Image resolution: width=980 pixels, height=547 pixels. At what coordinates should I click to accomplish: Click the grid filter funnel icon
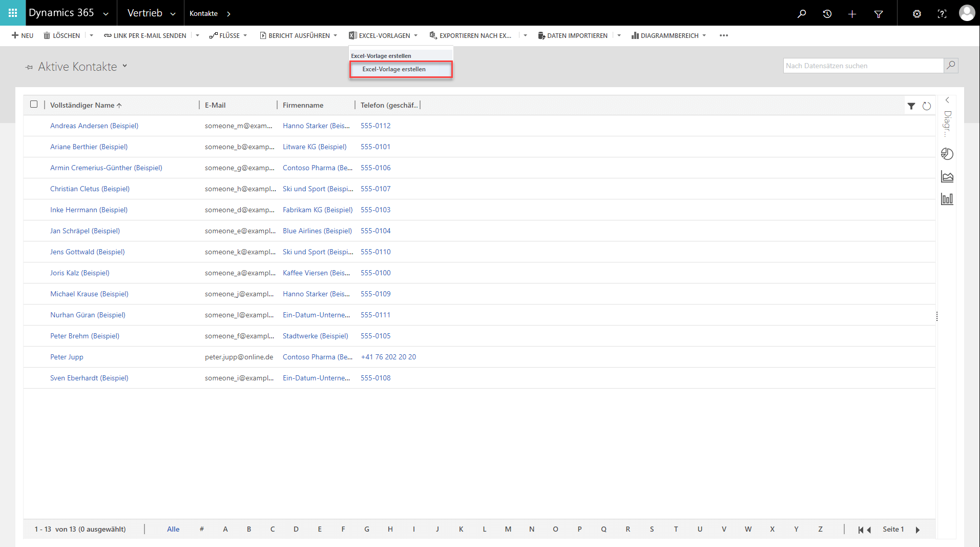pos(911,106)
